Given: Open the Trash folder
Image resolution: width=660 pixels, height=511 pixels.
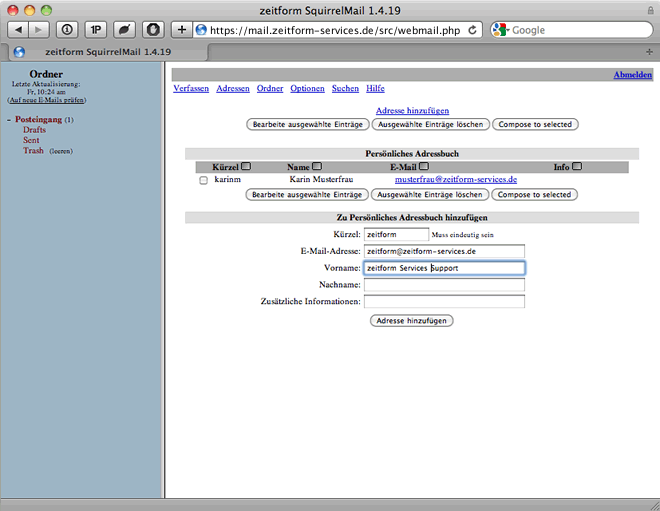Looking at the screenshot, I should pos(33,151).
